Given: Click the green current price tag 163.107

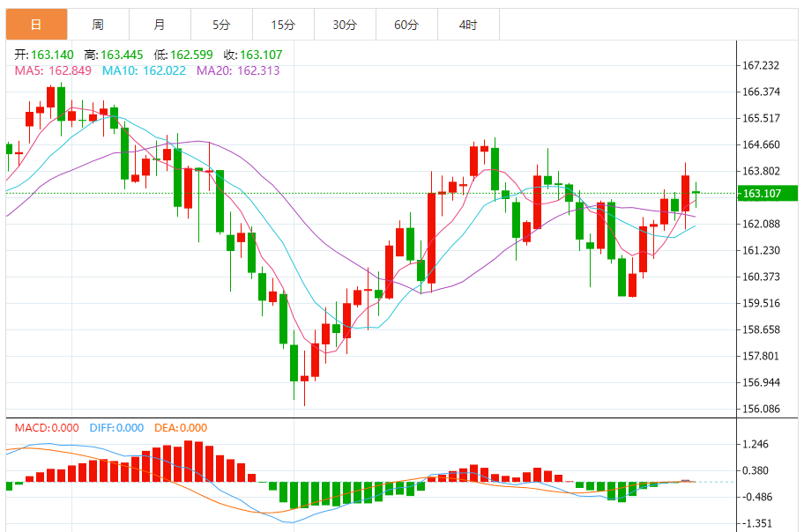Looking at the screenshot, I should (768, 193).
